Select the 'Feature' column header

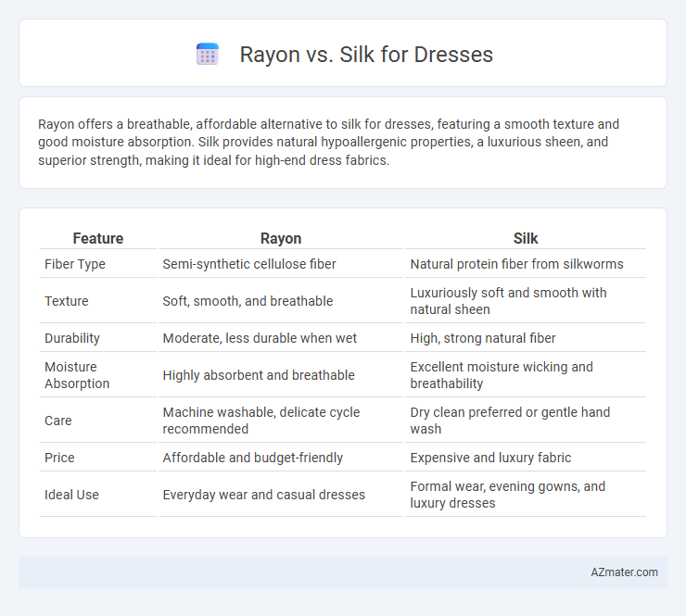tap(98, 238)
